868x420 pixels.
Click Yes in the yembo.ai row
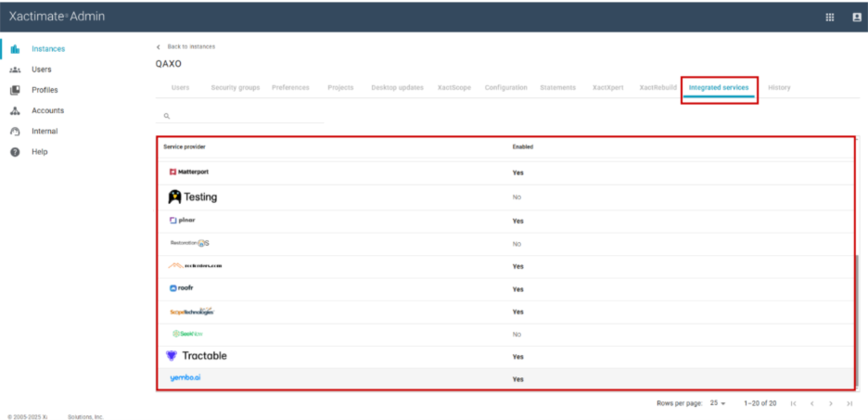click(517, 379)
